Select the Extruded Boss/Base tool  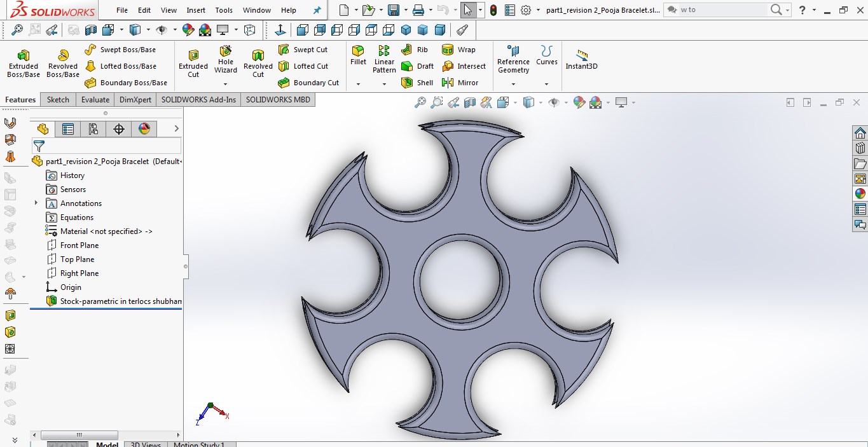tap(24, 64)
